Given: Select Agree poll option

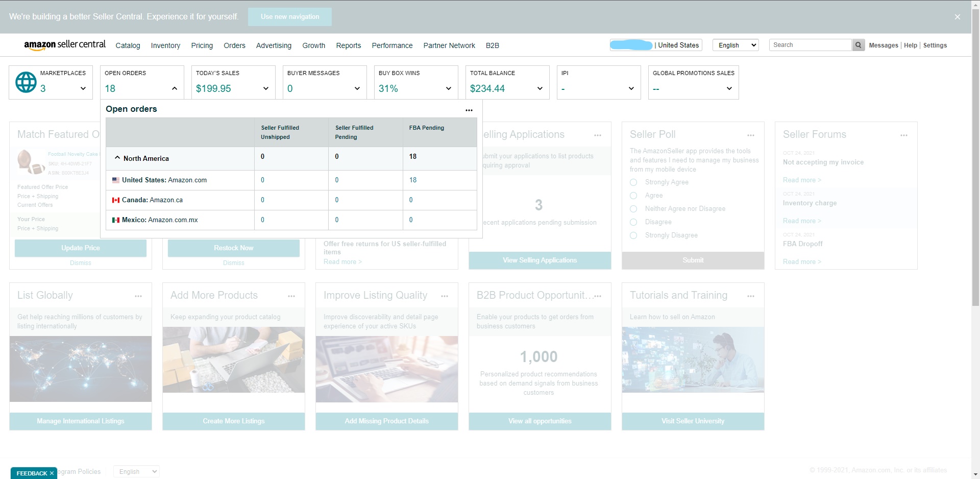Looking at the screenshot, I should pos(633,196).
